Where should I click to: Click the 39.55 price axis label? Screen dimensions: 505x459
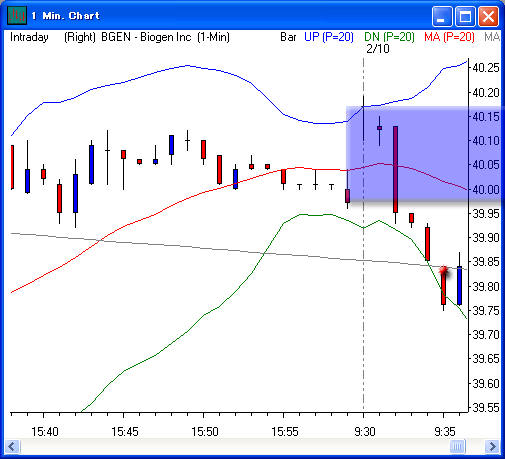[x=486, y=408]
